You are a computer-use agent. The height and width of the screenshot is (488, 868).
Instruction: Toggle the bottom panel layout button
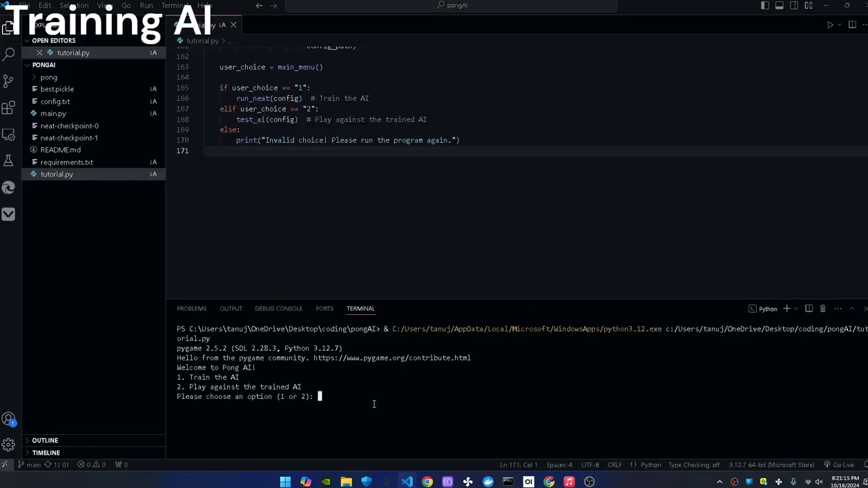point(779,6)
